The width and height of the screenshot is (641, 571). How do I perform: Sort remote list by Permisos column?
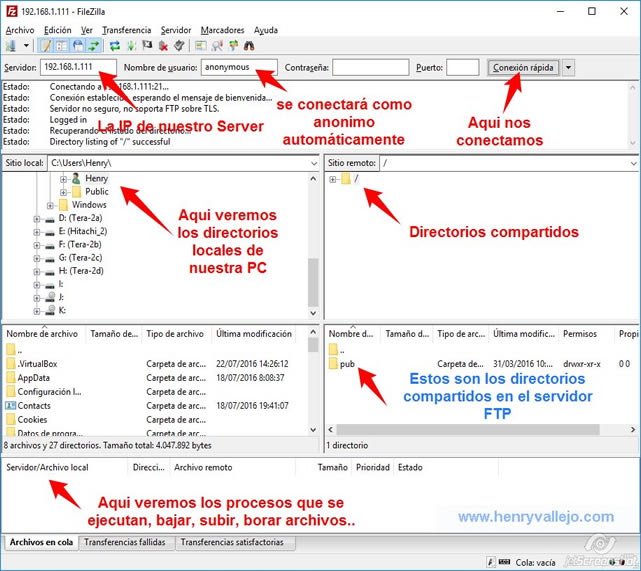[587, 334]
